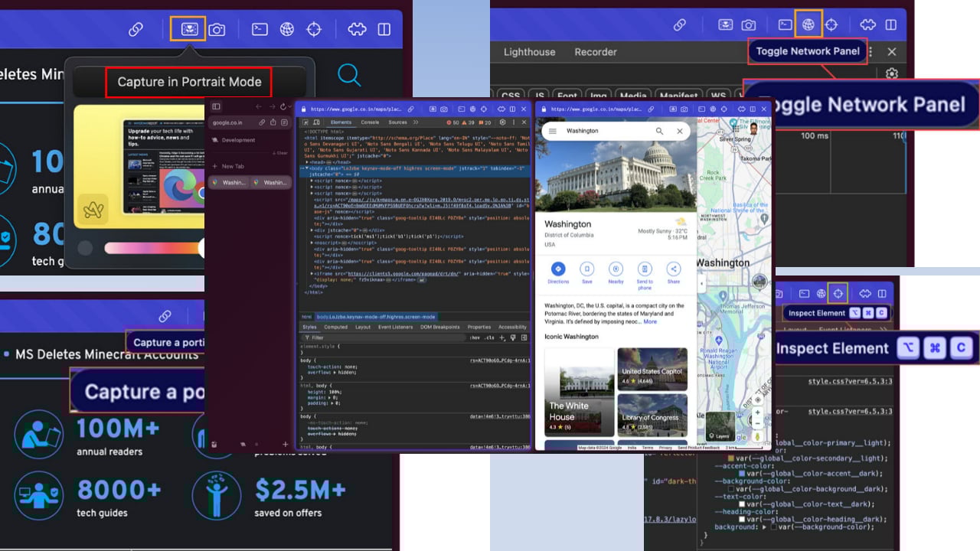980x551 pixels.
Task: Toggle Img filter chip in network panel
Action: (x=599, y=96)
